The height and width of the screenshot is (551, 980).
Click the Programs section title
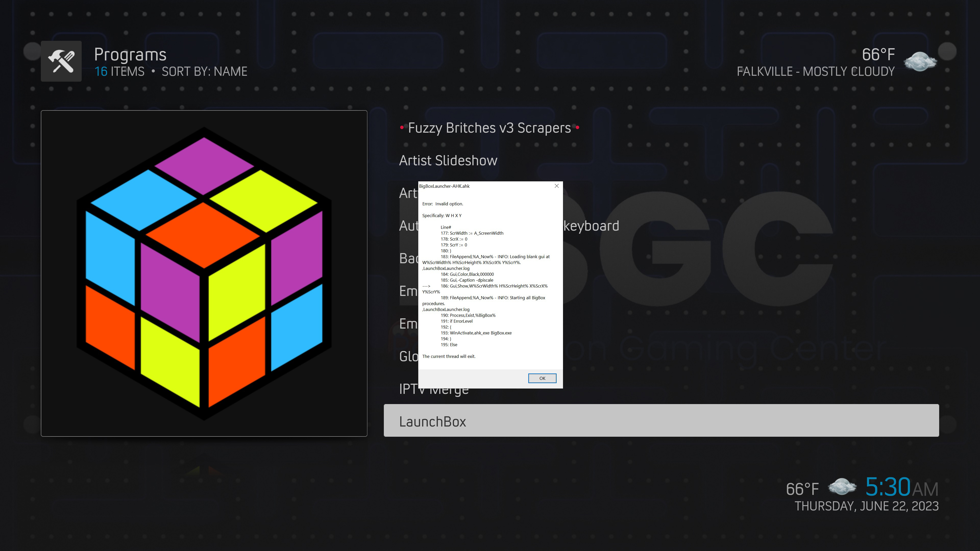coord(130,54)
